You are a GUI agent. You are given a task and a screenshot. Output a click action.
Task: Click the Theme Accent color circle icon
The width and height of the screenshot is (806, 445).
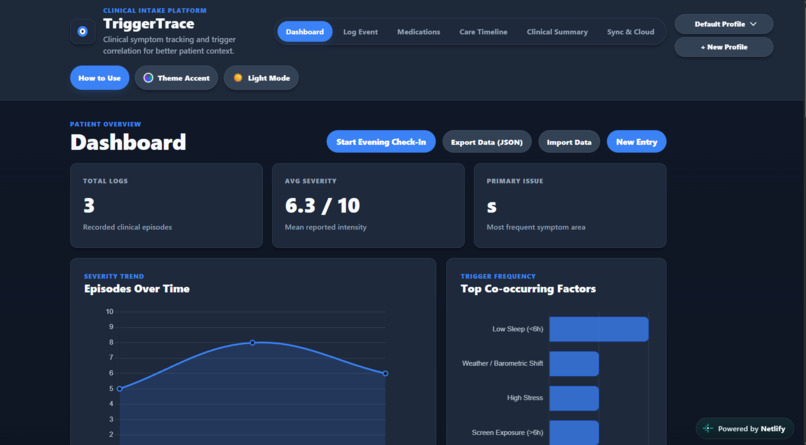(148, 78)
